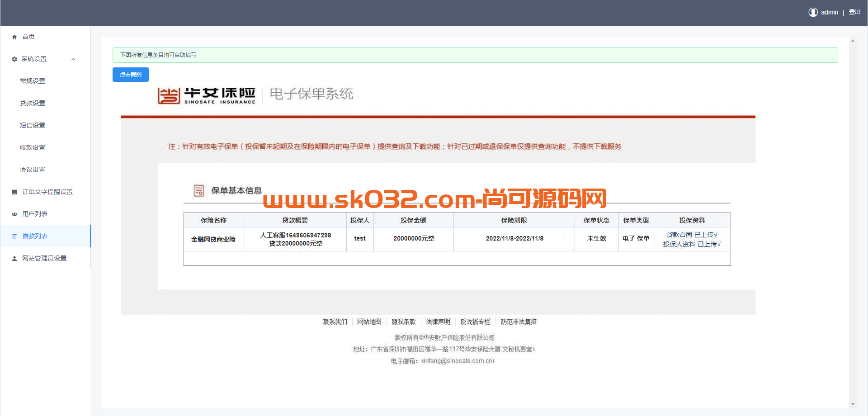Click the person icon beside 网站管理员设置

click(14, 259)
